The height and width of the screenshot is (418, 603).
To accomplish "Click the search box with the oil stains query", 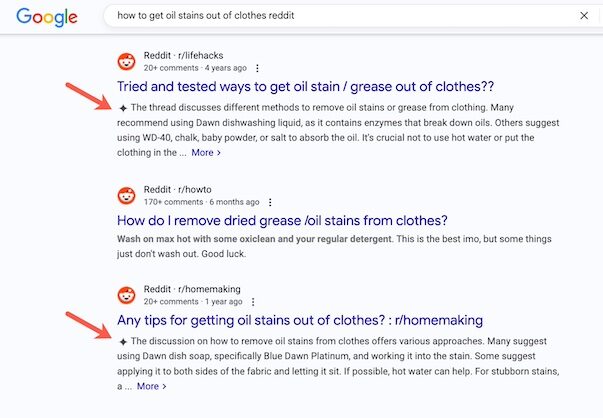I will [330, 17].
